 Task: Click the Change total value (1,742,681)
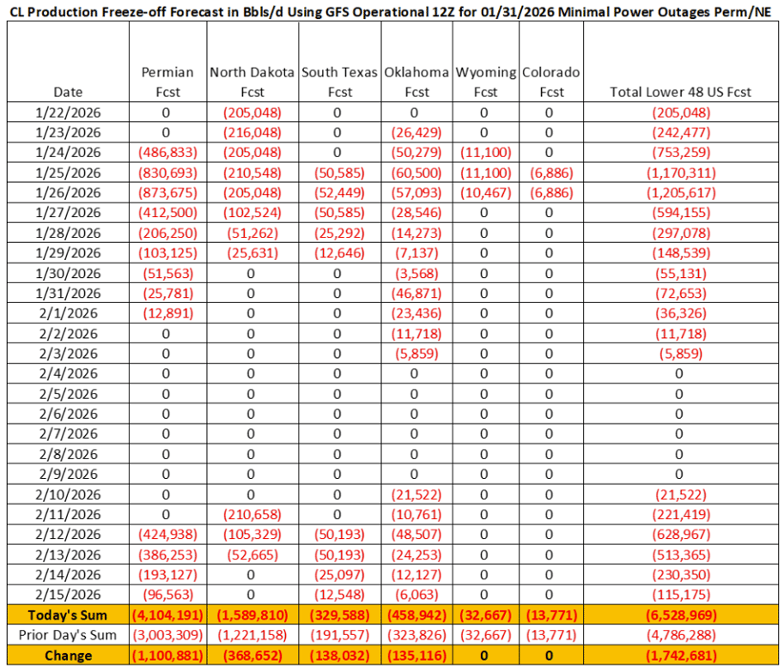coord(680,656)
